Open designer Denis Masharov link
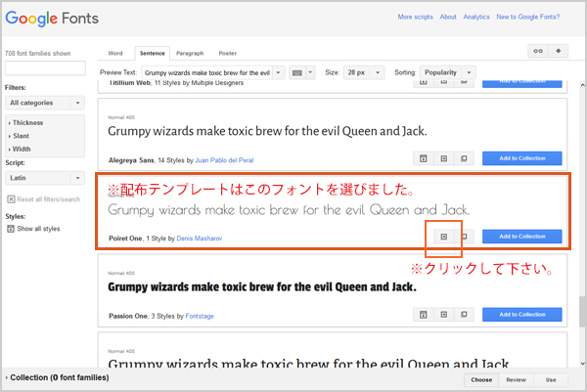This screenshot has width=587, height=392. tap(200, 239)
